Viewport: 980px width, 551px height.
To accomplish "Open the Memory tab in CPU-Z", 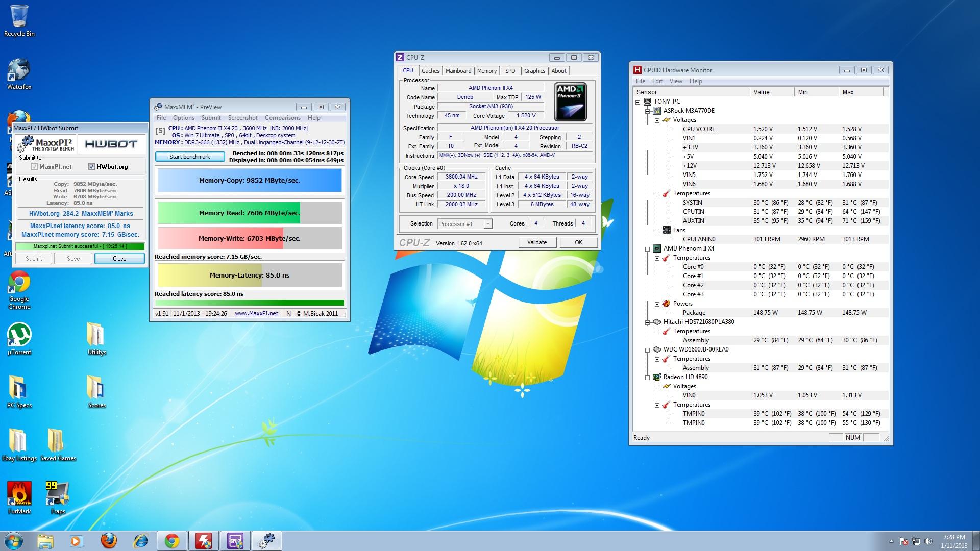I will pyautogui.click(x=486, y=71).
